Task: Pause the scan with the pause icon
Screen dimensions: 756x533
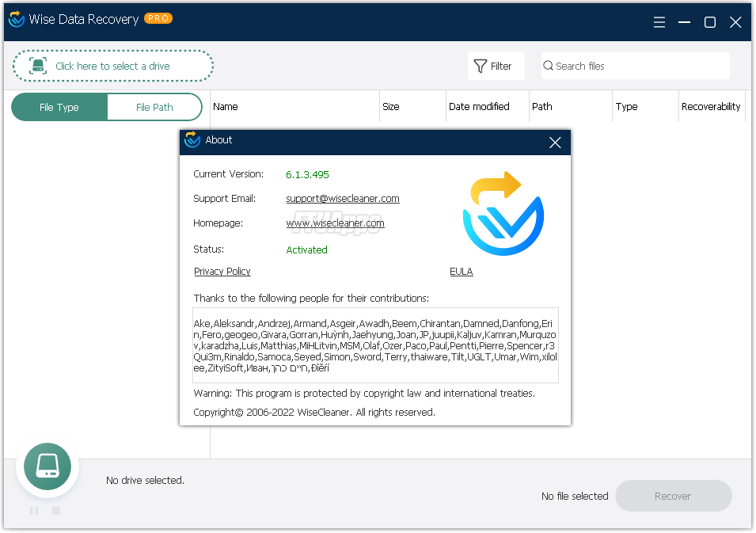Action: point(34,510)
